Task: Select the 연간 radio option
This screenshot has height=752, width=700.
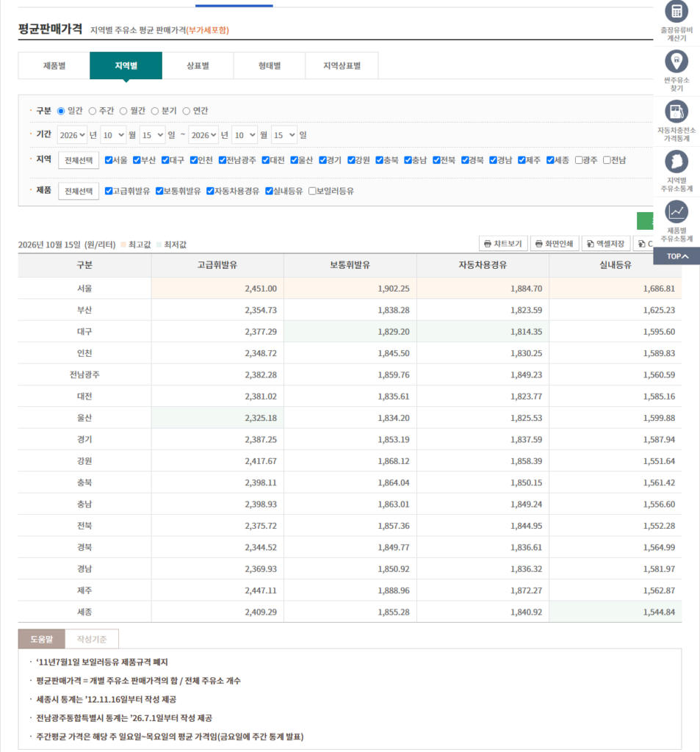Action: (186, 111)
